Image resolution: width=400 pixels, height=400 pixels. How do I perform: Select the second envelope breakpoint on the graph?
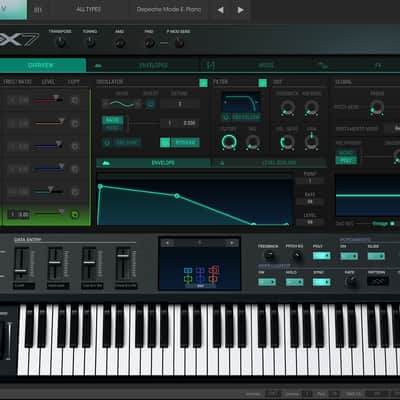coord(177,196)
